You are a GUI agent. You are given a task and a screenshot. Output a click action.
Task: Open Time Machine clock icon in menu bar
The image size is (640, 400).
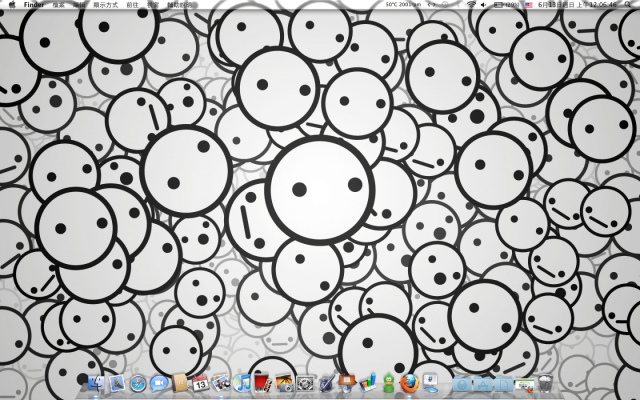(x=445, y=4)
